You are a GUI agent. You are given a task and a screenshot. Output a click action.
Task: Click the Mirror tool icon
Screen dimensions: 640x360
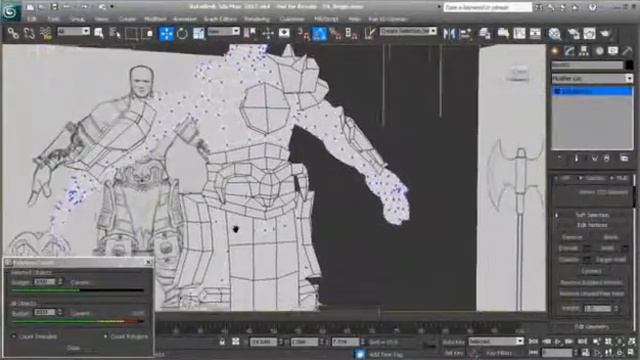(x=449, y=33)
